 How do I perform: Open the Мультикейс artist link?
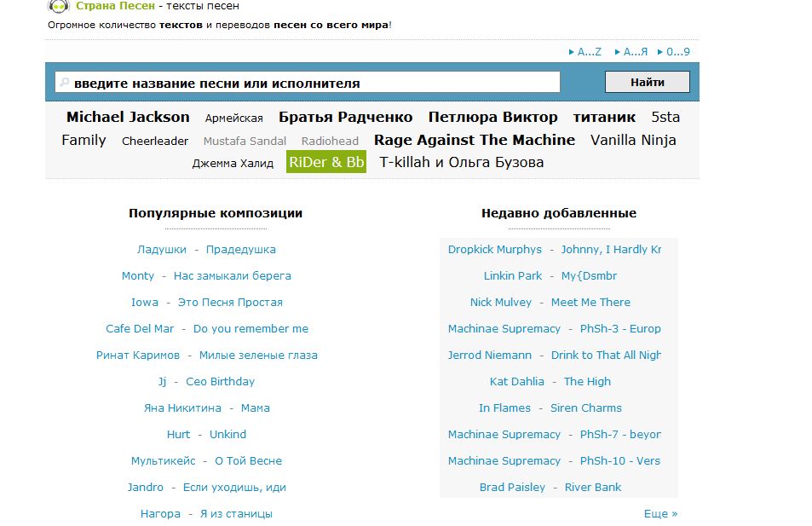click(x=163, y=460)
